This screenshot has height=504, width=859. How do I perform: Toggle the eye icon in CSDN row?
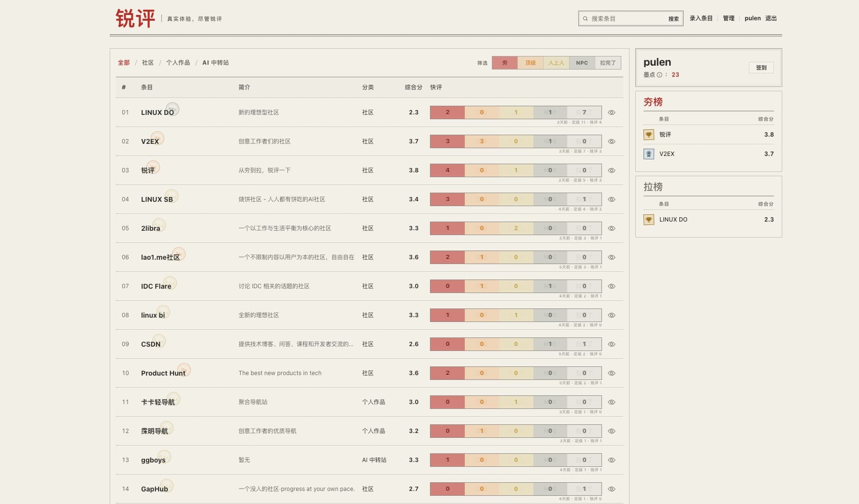[612, 344]
